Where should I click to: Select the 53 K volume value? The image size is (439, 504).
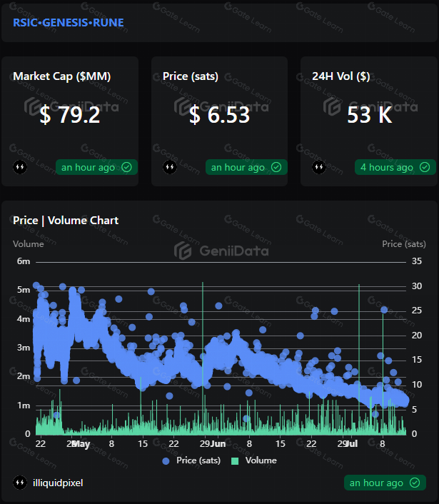click(x=370, y=115)
